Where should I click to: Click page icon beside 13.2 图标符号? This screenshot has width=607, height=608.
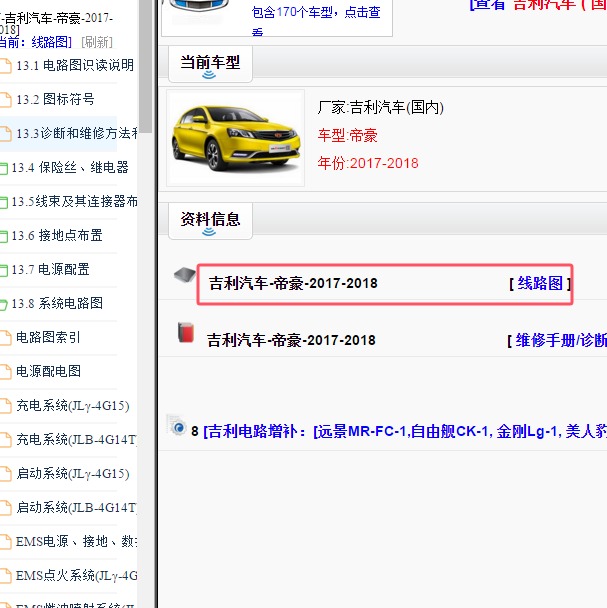coord(5,100)
